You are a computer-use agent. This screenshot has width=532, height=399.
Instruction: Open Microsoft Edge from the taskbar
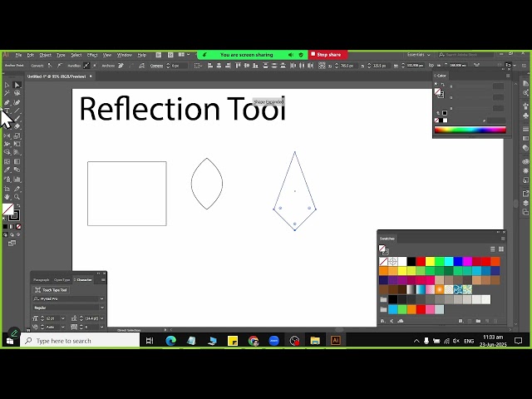pyautogui.click(x=170, y=341)
